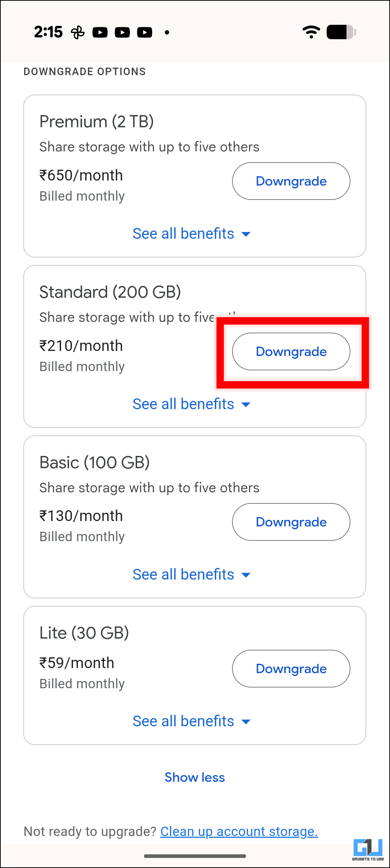
Task: Tap the home gesture bar
Action: point(195,856)
